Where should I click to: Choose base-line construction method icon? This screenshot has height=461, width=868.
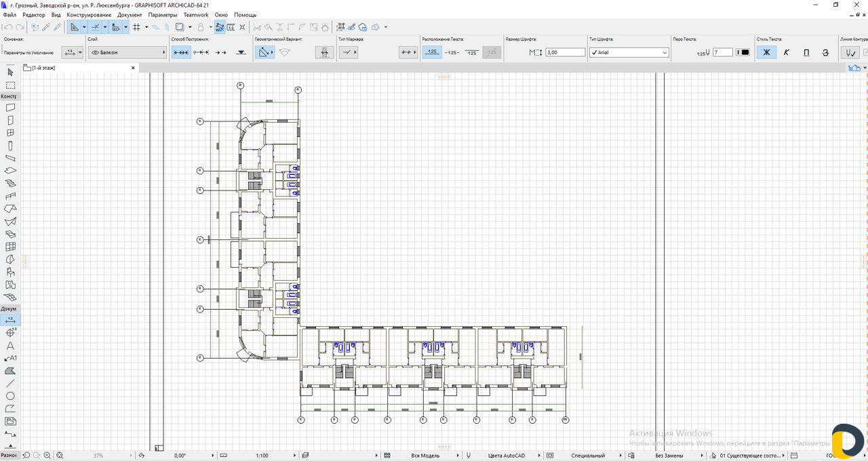coord(220,52)
